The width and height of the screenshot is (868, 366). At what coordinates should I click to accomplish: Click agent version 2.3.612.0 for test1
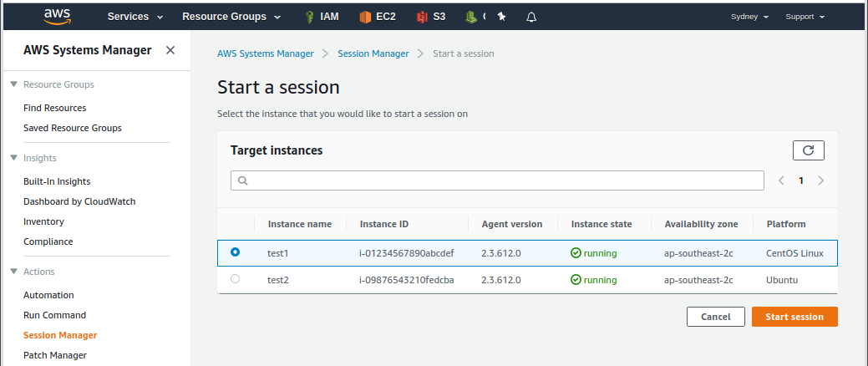point(501,253)
